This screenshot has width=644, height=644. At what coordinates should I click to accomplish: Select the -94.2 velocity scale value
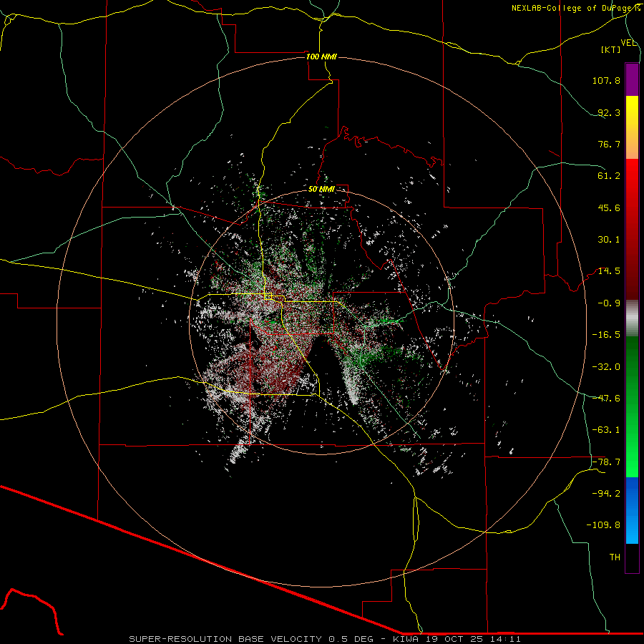point(606,494)
